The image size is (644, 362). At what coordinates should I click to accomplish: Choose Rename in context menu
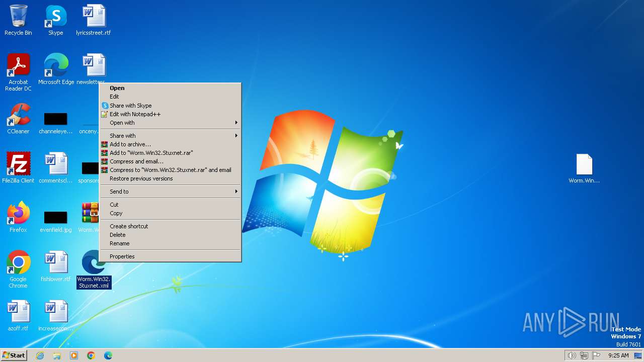coord(171,243)
